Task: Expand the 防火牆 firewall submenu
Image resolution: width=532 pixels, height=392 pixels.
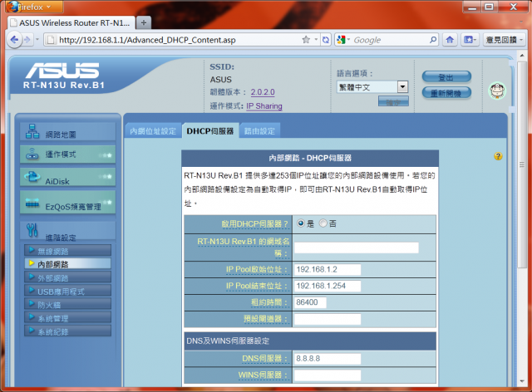Action: (x=67, y=305)
